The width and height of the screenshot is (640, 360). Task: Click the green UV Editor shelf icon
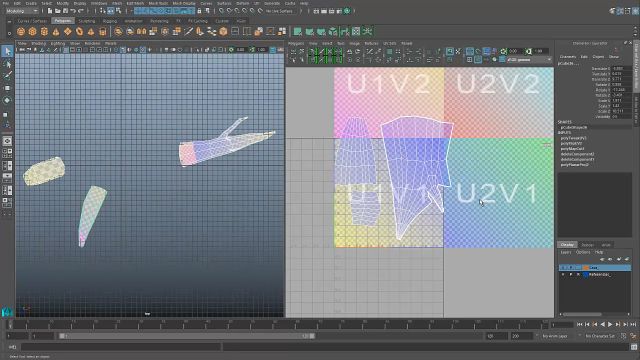click(x=356, y=31)
